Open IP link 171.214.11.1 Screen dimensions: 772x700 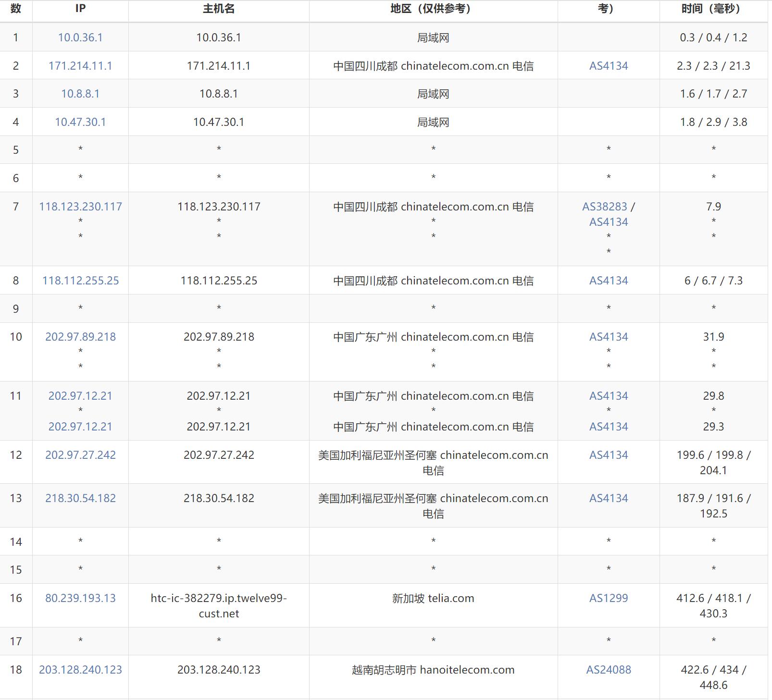pos(80,66)
